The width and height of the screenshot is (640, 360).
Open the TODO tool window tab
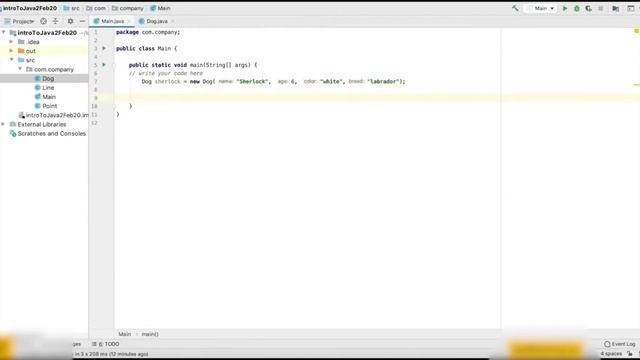click(x=106, y=344)
